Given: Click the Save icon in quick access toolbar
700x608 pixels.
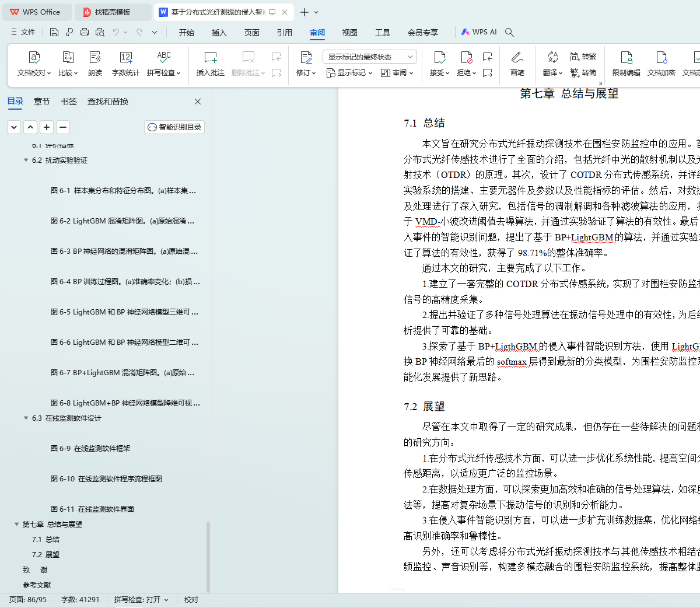Looking at the screenshot, I should (x=54, y=32).
